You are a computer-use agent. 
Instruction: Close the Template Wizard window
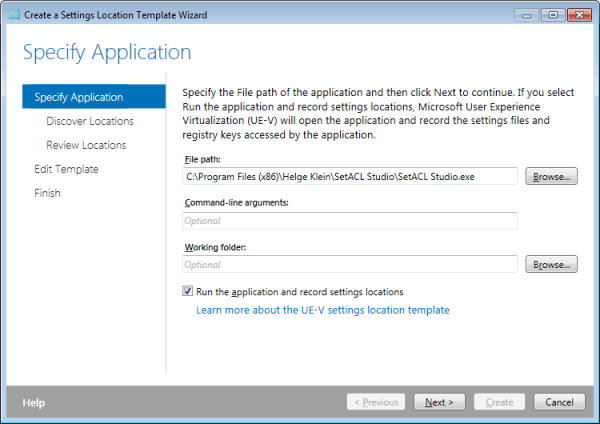580,15
